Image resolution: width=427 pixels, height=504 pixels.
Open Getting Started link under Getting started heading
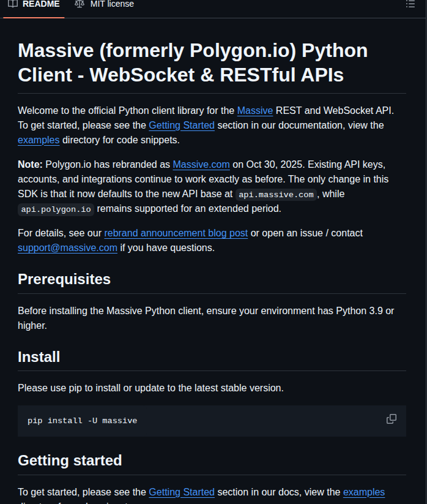[x=182, y=492]
